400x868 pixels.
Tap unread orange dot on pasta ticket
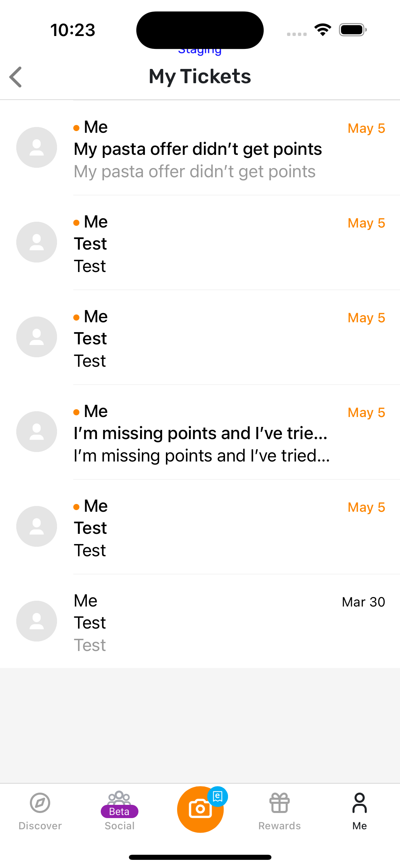[76, 128]
